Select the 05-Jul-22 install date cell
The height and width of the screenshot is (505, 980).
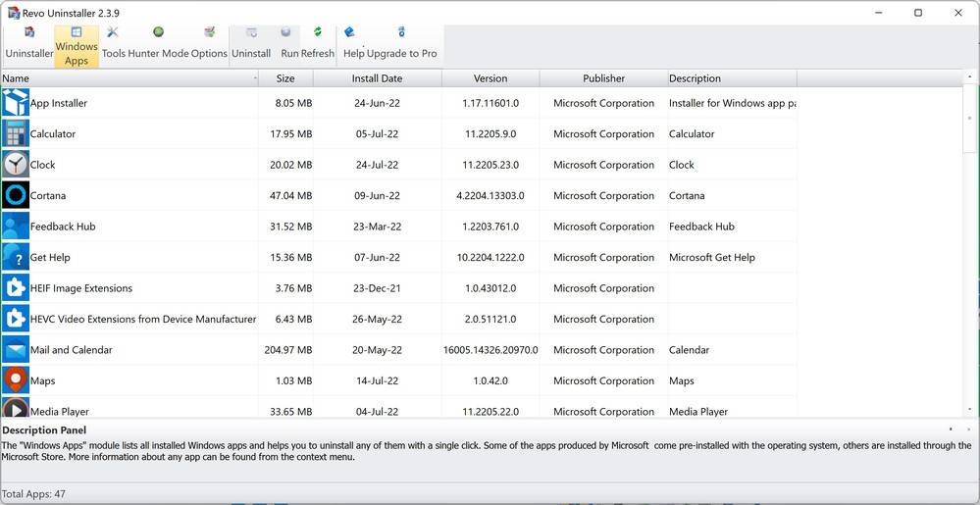[x=377, y=133]
